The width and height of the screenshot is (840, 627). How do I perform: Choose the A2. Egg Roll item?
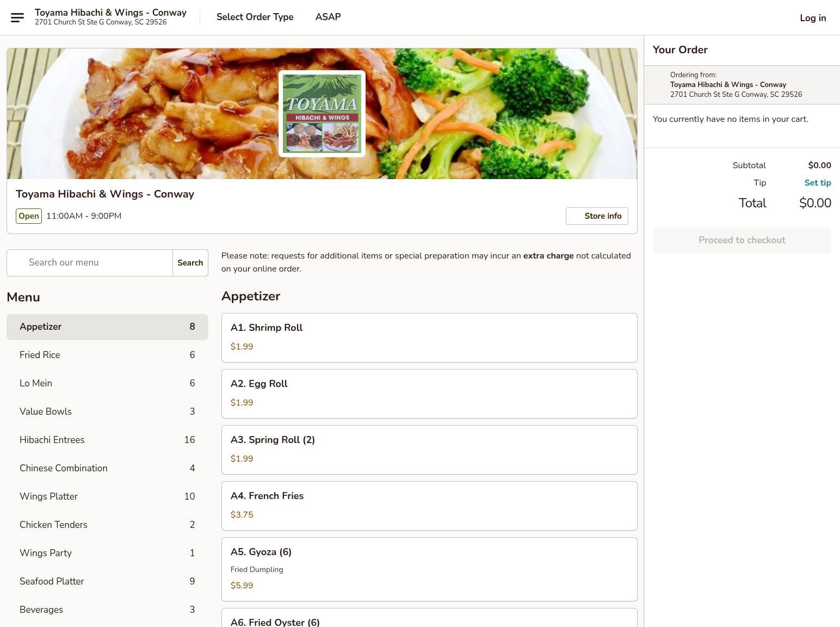point(429,394)
